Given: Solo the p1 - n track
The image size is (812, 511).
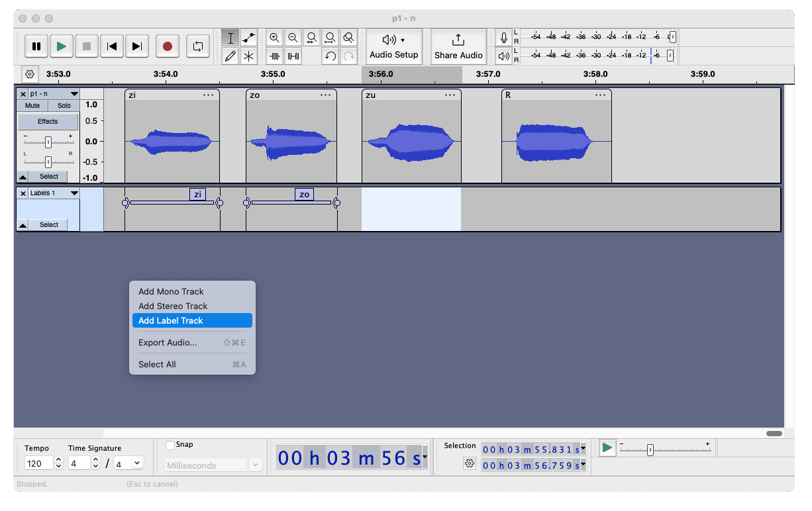Looking at the screenshot, I should pyautogui.click(x=64, y=106).
